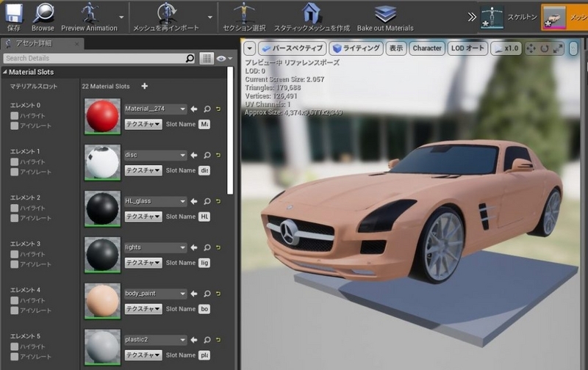Image resolution: width=588 pixels, height=370 pixels.
Task: Open HL_glass material dropdown
Action: (155, 201)
